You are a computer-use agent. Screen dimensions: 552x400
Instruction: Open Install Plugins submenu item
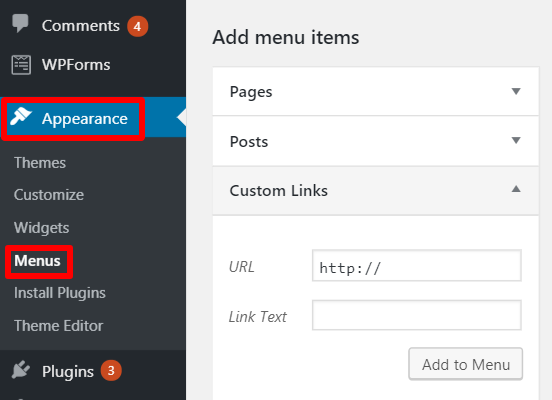[x=60, y=293]
